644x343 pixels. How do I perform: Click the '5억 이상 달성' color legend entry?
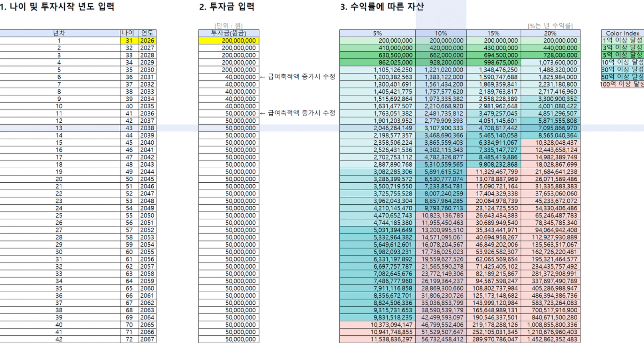(x=622, y=55)
